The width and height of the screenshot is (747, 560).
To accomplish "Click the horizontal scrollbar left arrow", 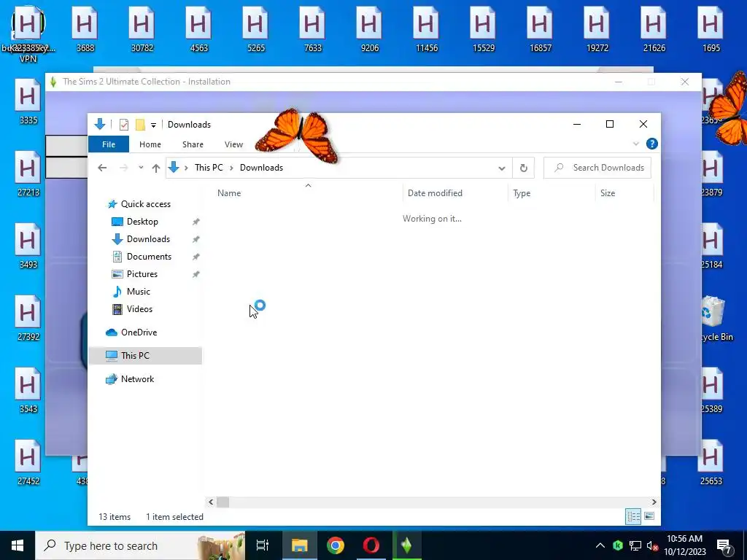I will [x=211, y=502].
